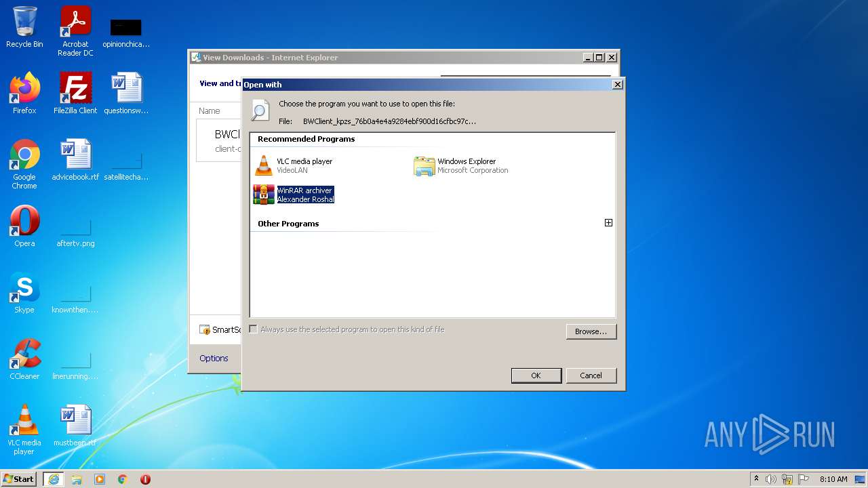Select linerunning... desktop file

pos(75,364)
